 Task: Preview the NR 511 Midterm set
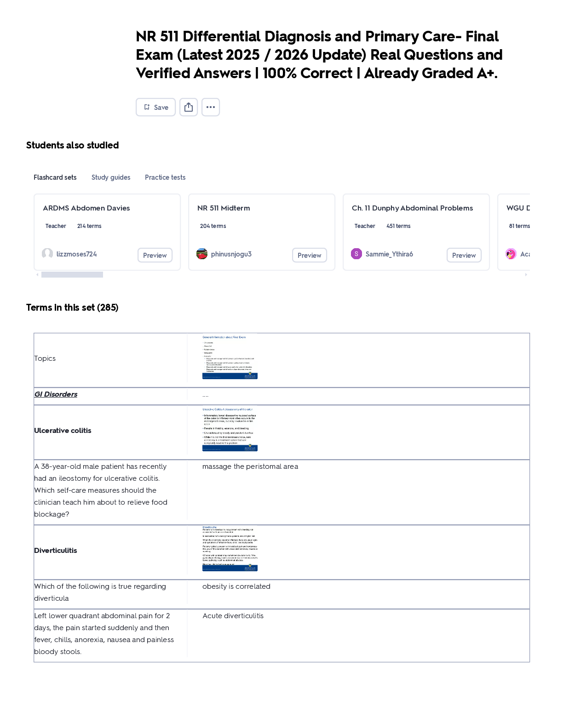click(310, 255)
